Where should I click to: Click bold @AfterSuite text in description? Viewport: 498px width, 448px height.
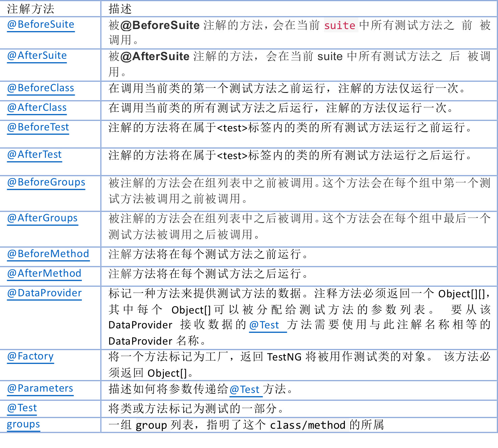[x=155, y=56]
